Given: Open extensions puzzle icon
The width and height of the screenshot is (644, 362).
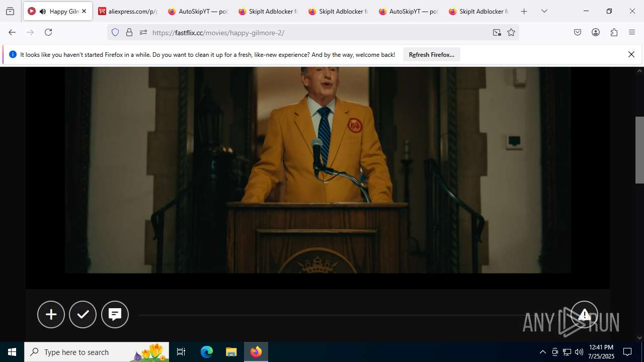Looking at the screenshot, I should pos(614,32).
